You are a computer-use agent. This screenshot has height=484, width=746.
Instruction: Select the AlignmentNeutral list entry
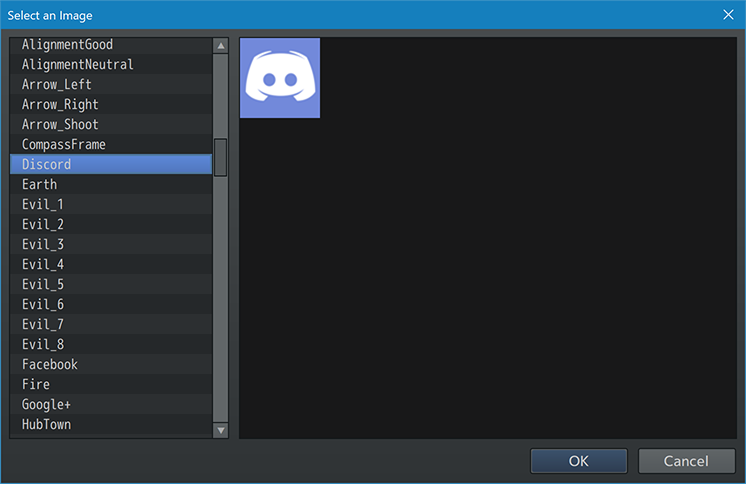pyautogui.click(x=111, y=64)
